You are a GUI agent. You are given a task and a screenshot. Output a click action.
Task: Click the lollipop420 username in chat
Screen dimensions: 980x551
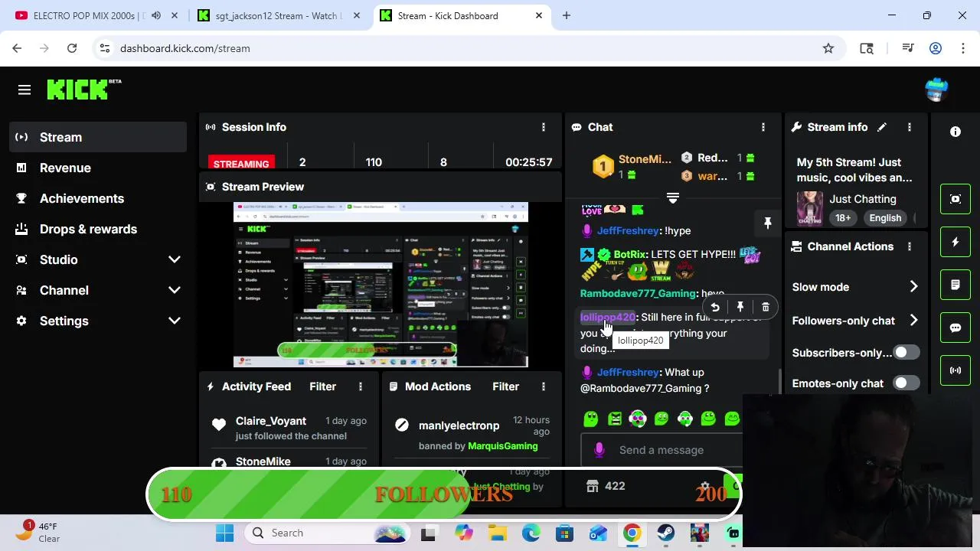click(x=608, y=317)
